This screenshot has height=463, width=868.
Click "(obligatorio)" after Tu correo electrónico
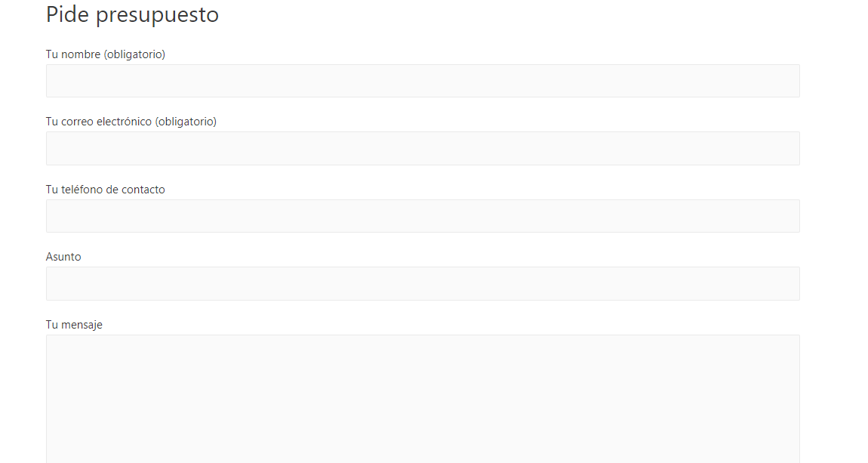(186, 122)
